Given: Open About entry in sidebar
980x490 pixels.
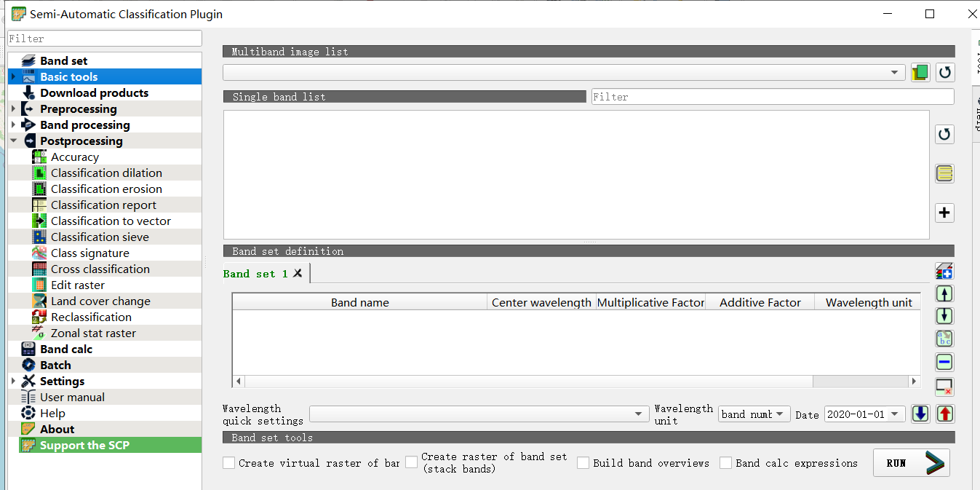Looking at the screenshot, I should coord(57,429).
